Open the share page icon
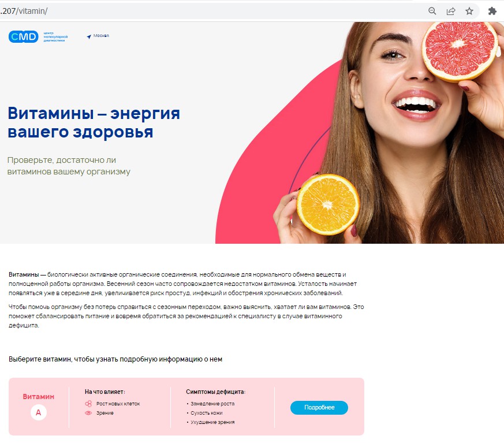The height and width of the screenshot is (443, 504). 451,11
